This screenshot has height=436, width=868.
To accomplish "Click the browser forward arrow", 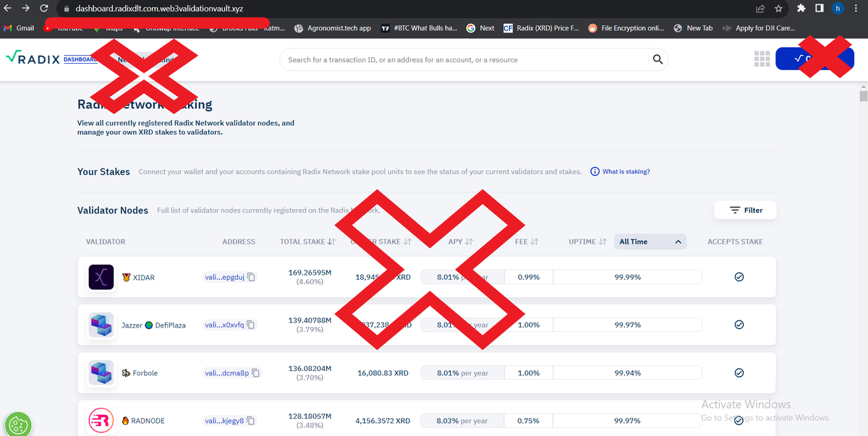I will point(26,9).
